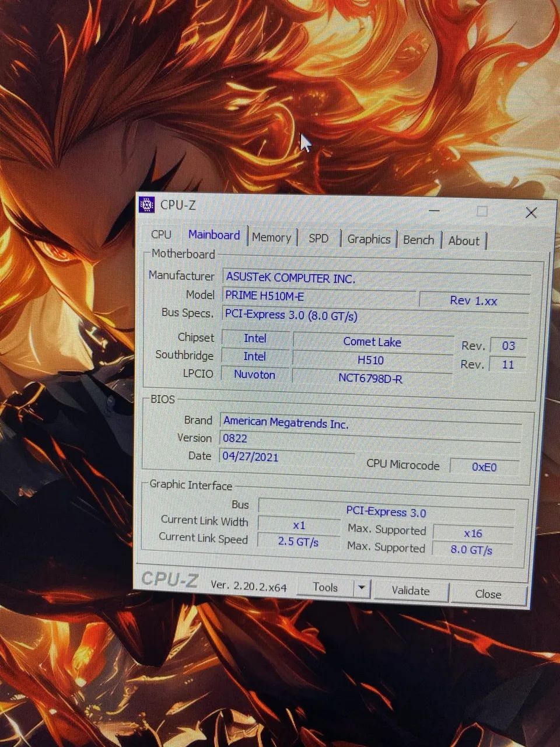Close the CPU-Z window with X
This screenshot has width=560, height=747.
[x=531, y=213]
